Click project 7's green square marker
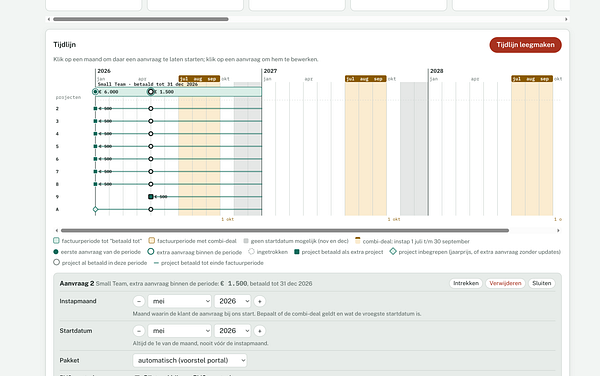The width and height of the screenshot is (600, 376). point(95,172)
